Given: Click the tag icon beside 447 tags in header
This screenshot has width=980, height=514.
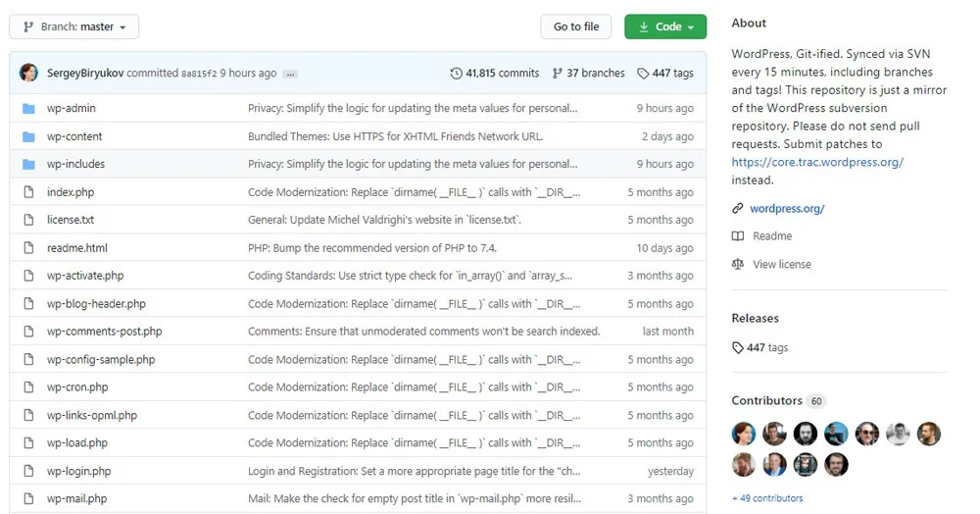Looking at the screenshot, I should [643, 74].
